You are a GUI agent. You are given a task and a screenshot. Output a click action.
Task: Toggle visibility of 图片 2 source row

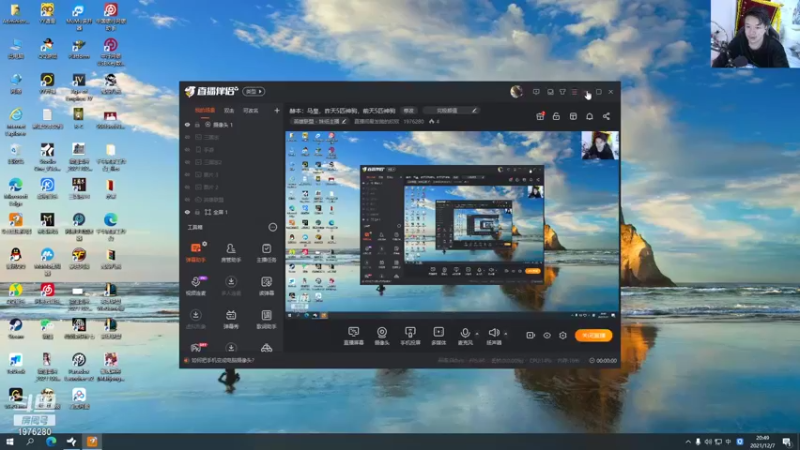click(x=187, y=187)
